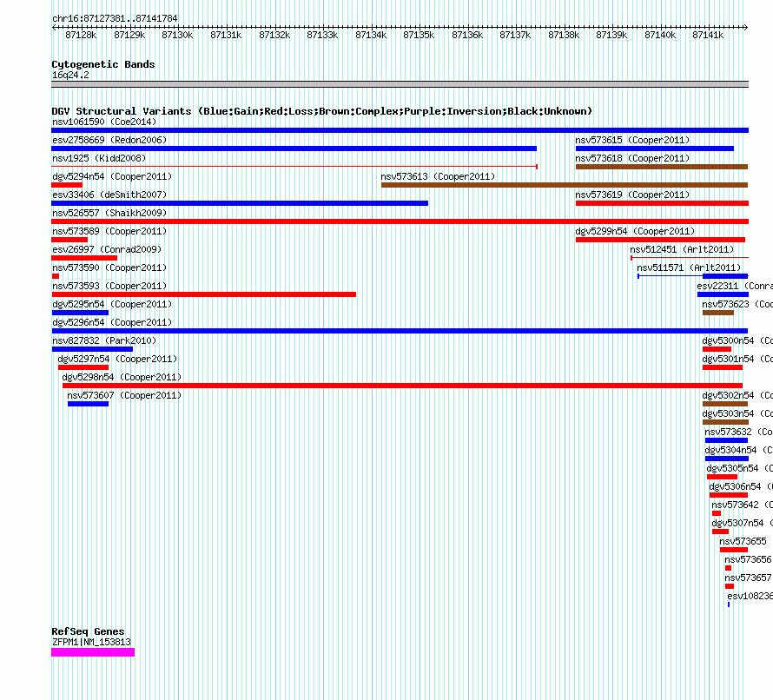Open nsv573607 (Cooper2011) variant
This screenshot has height=700, width=773.
point(89,404)
